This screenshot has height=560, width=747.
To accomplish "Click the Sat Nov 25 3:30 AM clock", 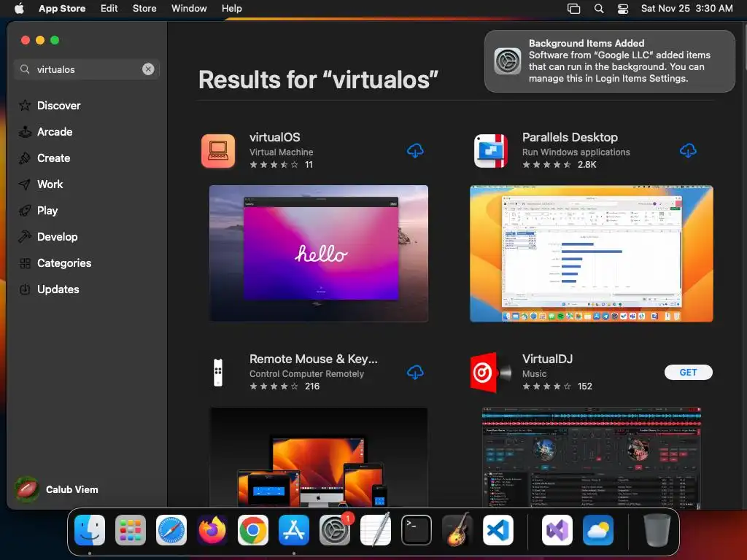I will pos(686,8).
